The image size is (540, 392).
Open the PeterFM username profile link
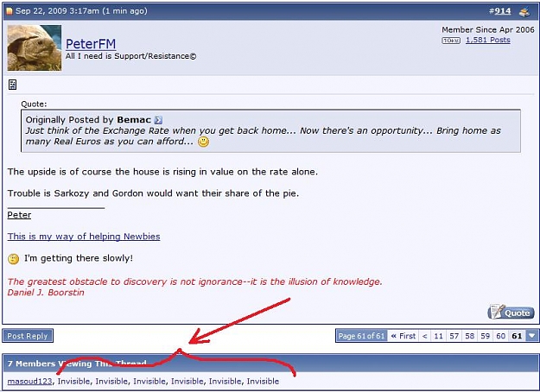pyautogui.click(x=91, y=44)
